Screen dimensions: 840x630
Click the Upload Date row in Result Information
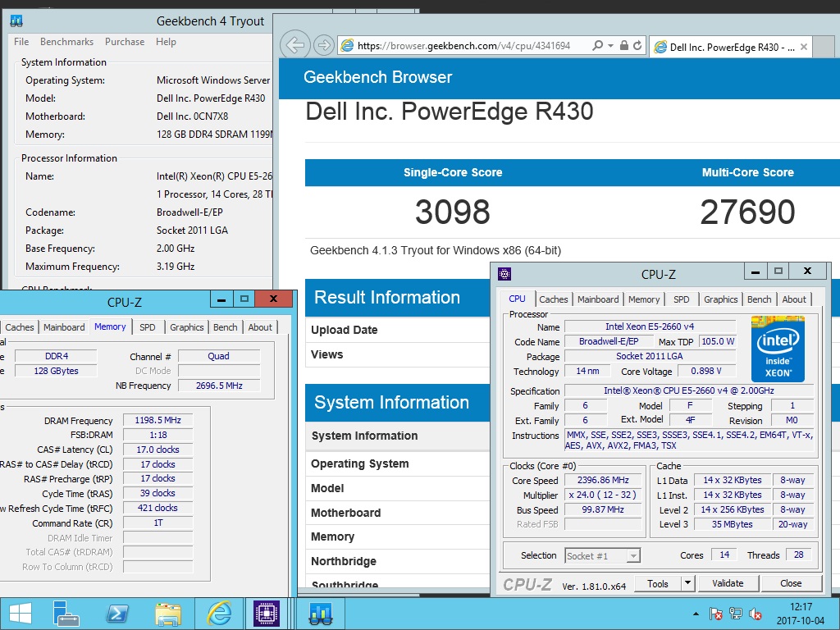click(x=398, y=330)
